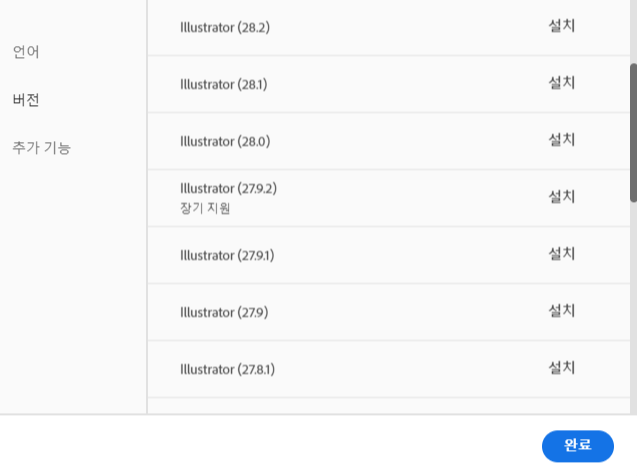Click the Illustrator (27.9.2) version title
The width and height of the screenshot is (637, 476).
(228, 188)
